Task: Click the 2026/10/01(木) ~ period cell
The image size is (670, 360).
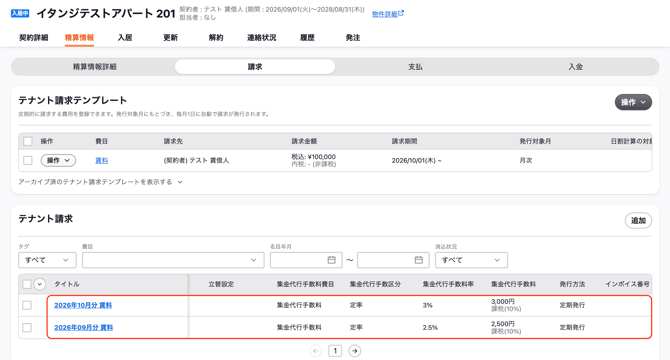Action: 417,161
